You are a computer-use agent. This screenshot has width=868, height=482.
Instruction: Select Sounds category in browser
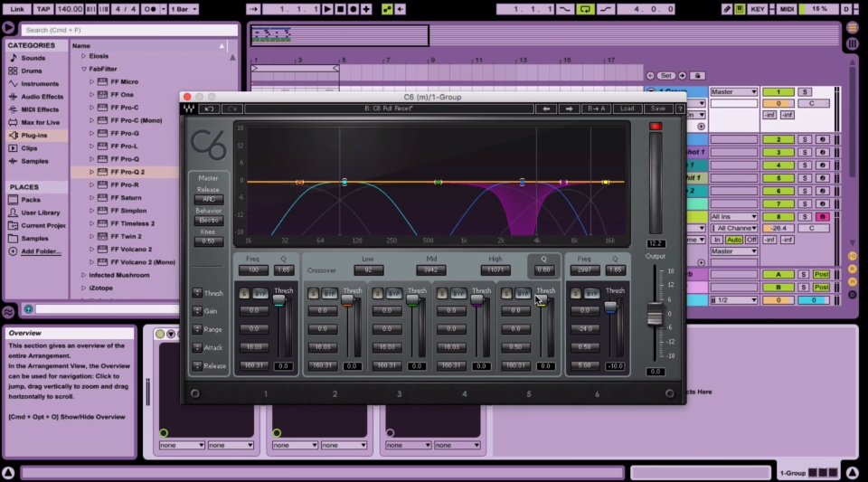(33, 58)
